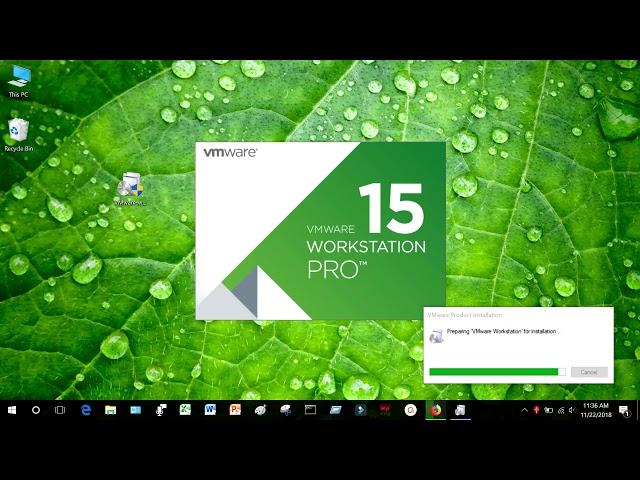Open File Explorer from the taskbar
640x480 pixels.
pyautogui.click(x=111, y=410)
